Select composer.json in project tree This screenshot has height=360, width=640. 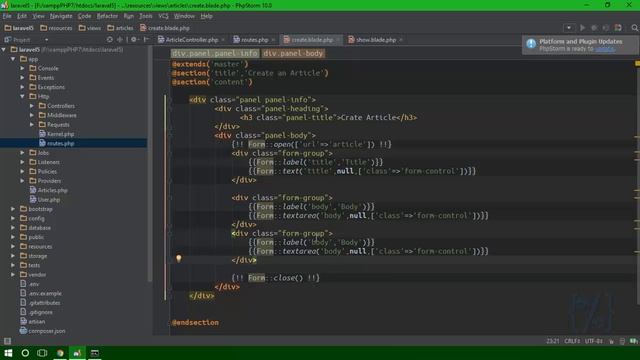pyautogui.click(x=42, y=331)
